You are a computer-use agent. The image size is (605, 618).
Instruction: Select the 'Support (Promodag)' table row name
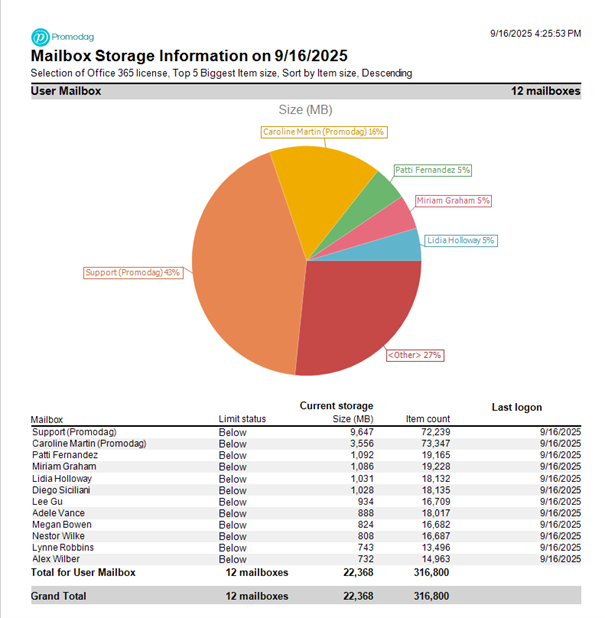tap(74, 432)
